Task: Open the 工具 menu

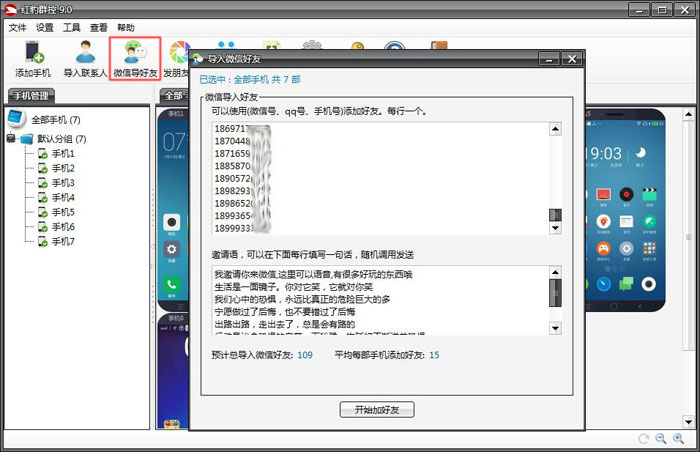Action: click(71, 28)
